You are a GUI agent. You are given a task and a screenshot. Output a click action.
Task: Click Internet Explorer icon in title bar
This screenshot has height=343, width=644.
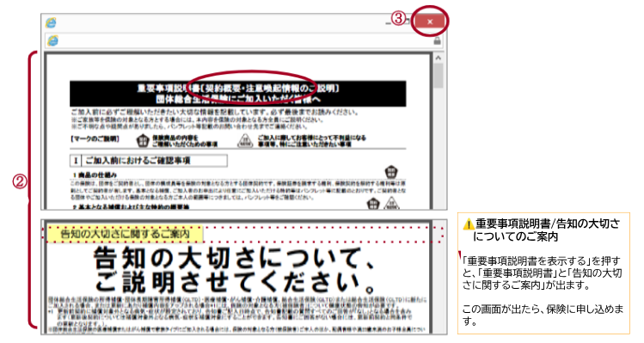coord(52,22)
